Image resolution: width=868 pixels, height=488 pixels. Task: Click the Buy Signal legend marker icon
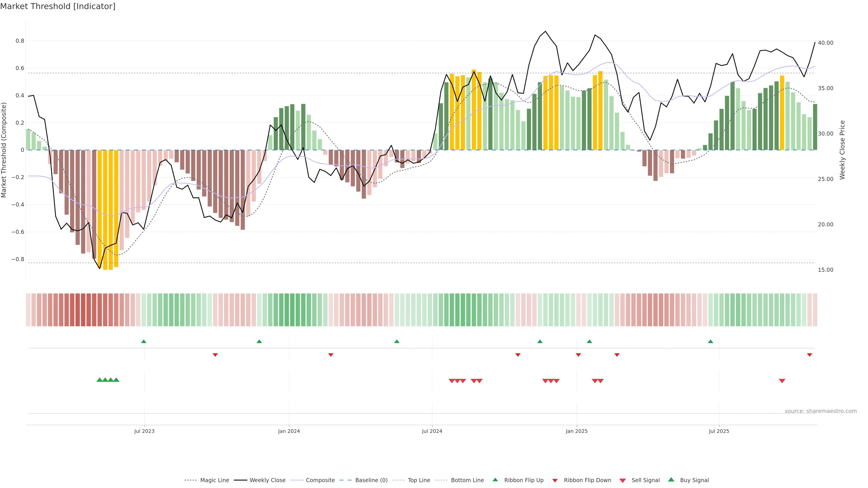tap(671, 480)
